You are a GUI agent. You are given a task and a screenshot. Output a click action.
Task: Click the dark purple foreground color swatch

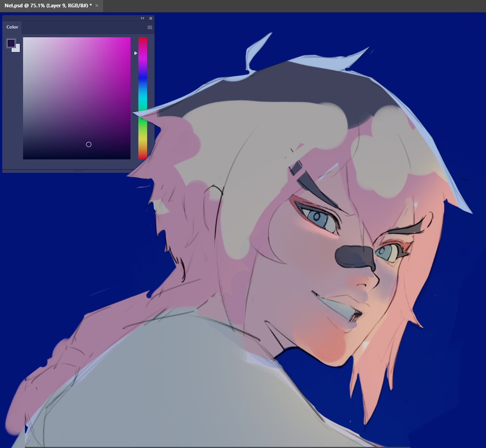tap(11, 43)
